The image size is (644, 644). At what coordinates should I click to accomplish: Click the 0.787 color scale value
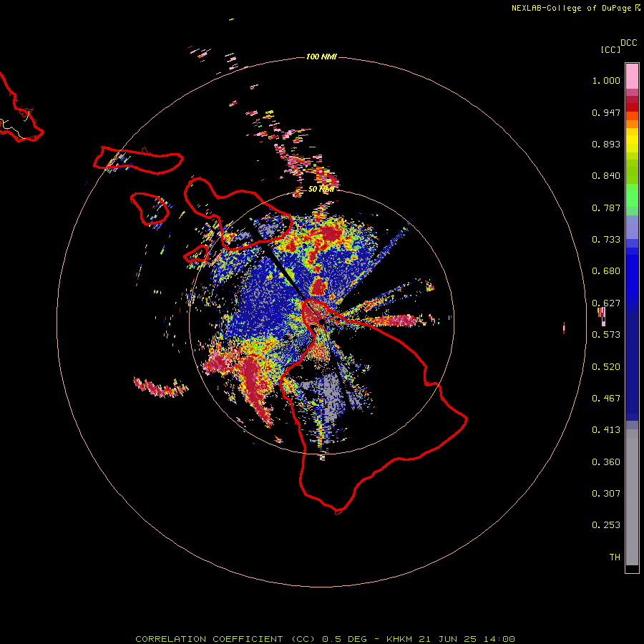click(x=606, y=208)
